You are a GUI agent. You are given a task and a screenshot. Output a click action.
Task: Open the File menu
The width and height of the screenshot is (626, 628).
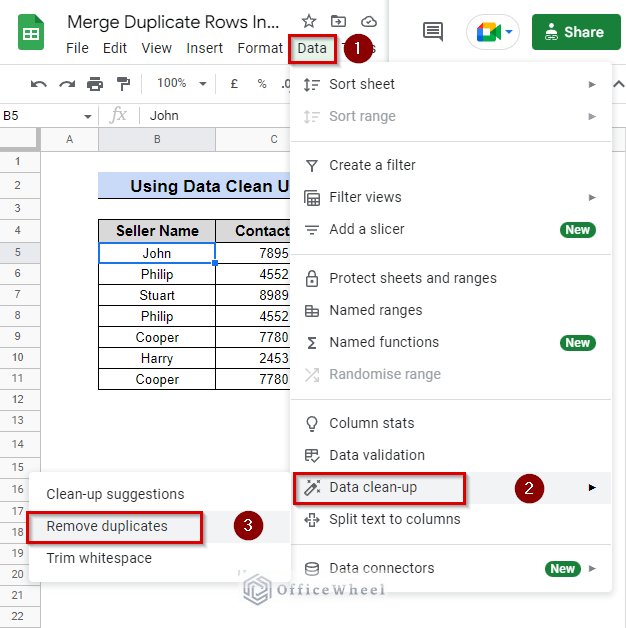coord(77,48)
